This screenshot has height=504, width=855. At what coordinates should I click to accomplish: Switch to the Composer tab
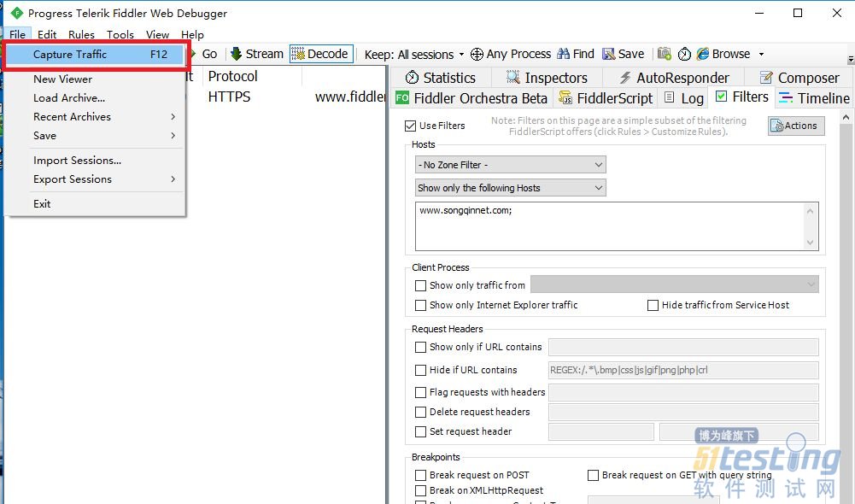pos(799,78)
